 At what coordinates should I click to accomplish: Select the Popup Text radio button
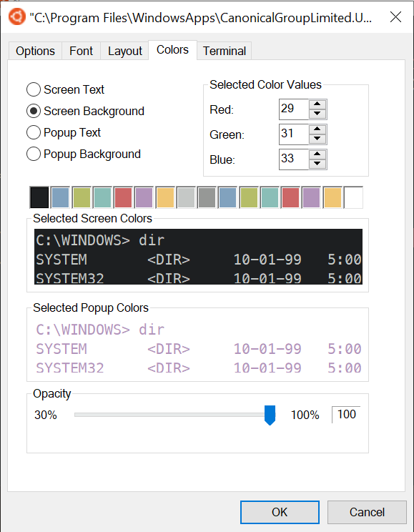(x=34, y=132)
